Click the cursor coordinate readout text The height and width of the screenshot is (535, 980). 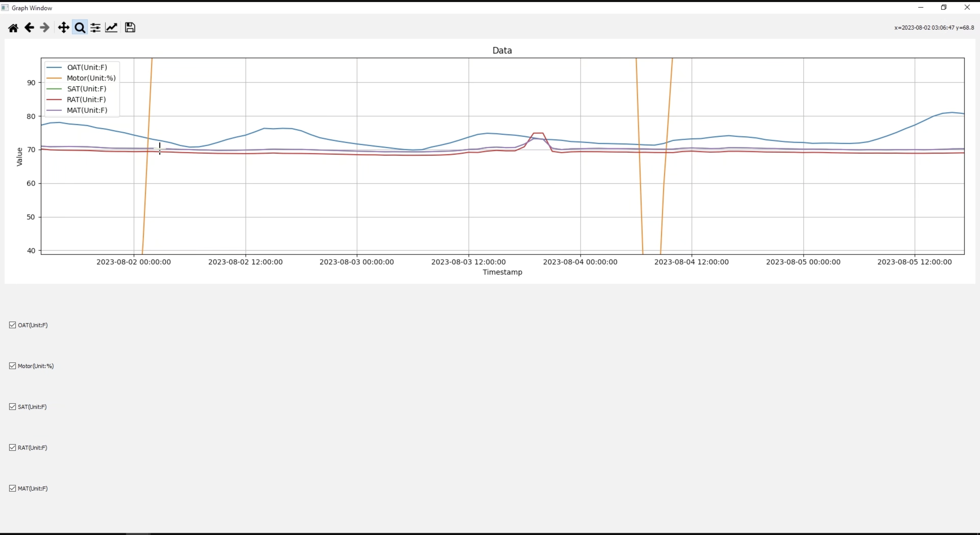pyautogui.click(x=934, y=28)
